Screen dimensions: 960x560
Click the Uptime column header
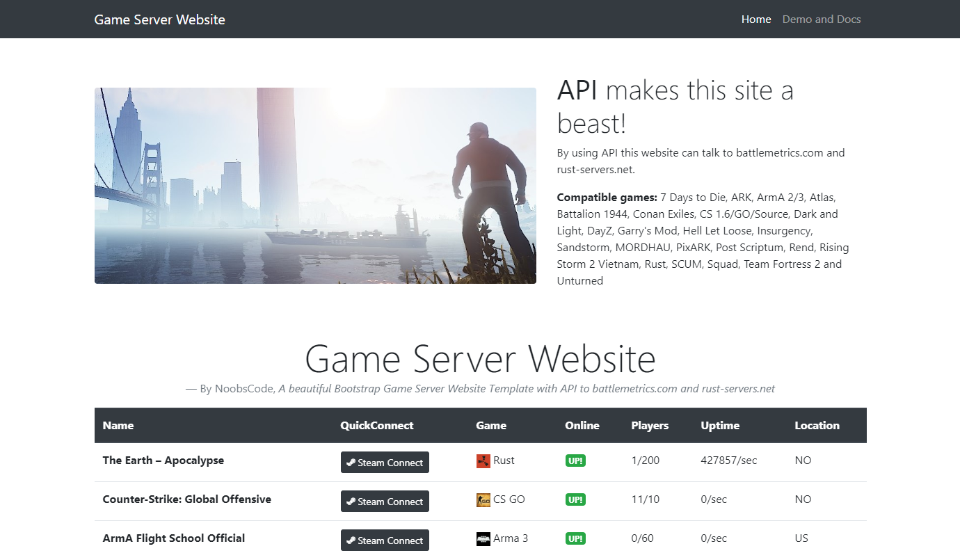click(x=720, y=426)
